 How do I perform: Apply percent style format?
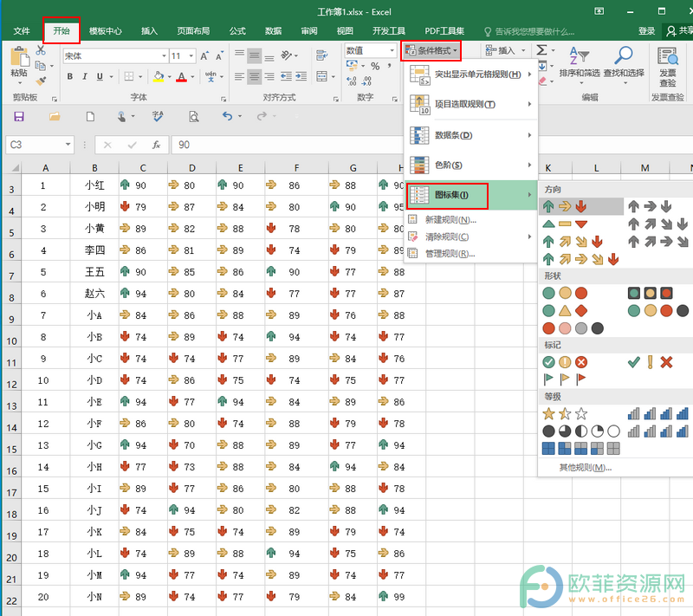pyautogui.click(x=375, y=67)
